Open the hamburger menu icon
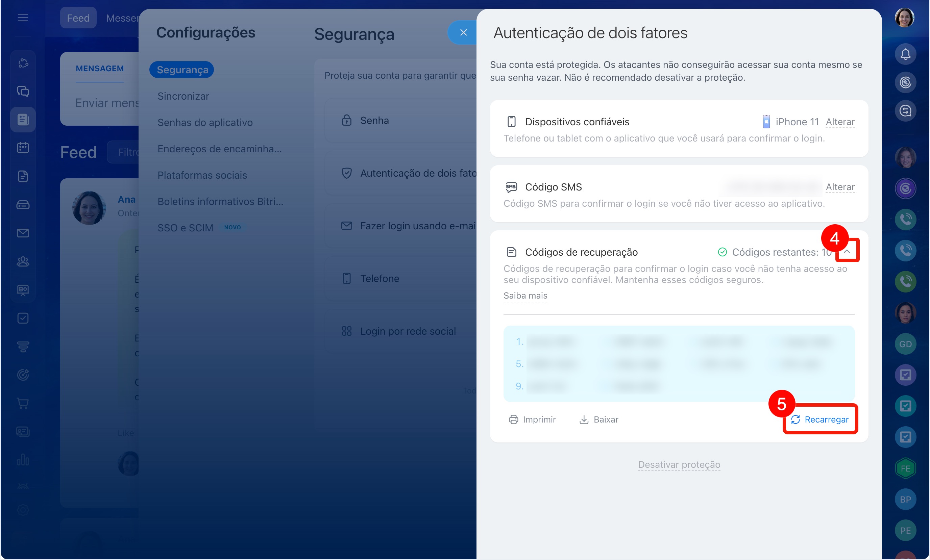Image resolution: width=930 pixels, height=560 pixels. point(23,18)
